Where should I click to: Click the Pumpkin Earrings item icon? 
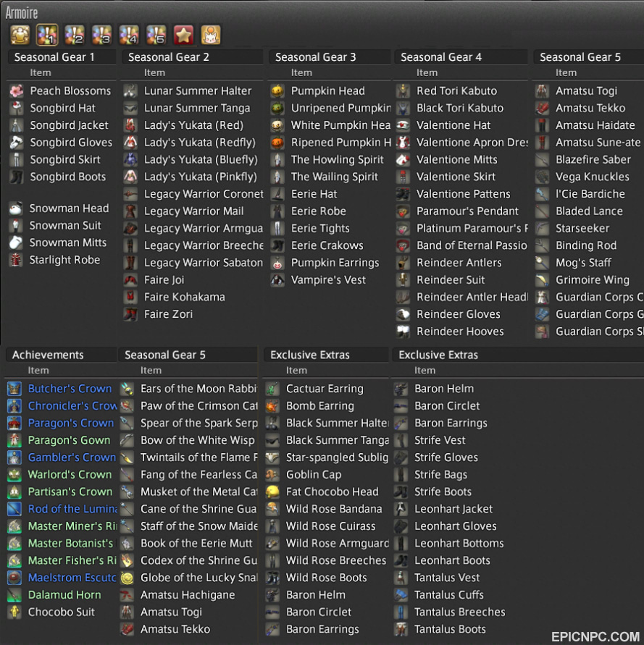pos(277,263)
